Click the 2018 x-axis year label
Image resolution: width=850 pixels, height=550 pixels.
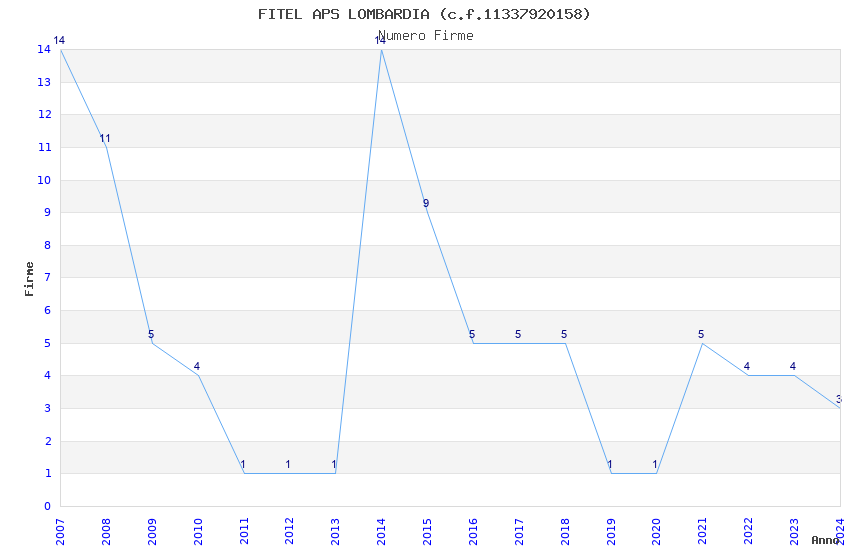pos(565,532)
